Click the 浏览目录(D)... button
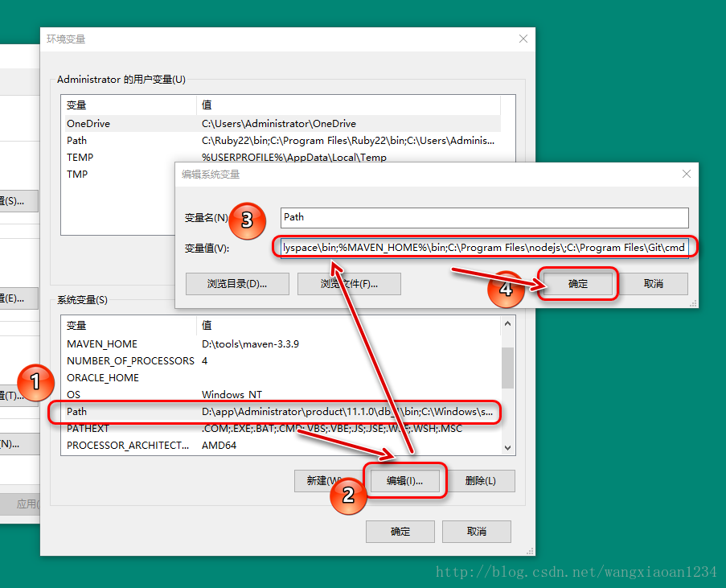Image resolution: width=726 pixels, height=588 pixels. (237, 284)
